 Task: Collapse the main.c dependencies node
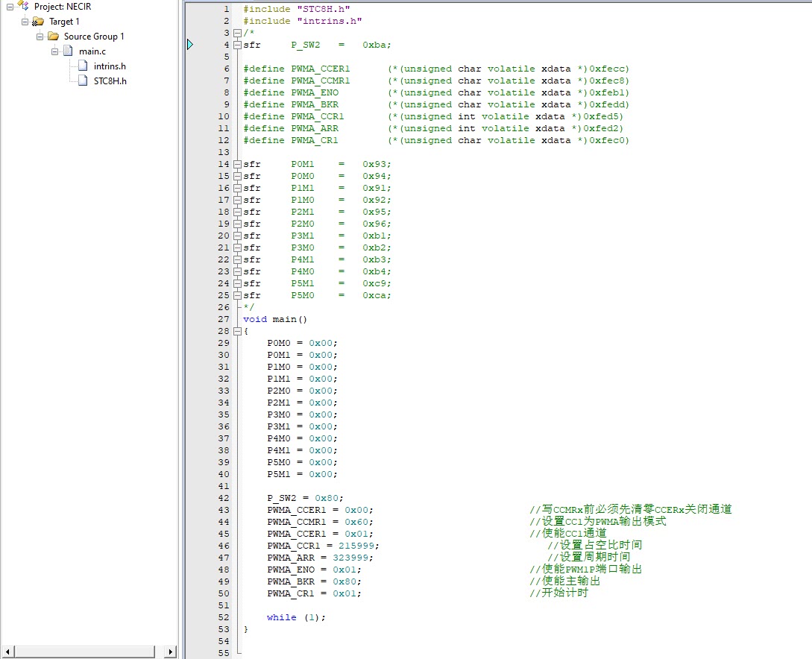coord(55,51)
